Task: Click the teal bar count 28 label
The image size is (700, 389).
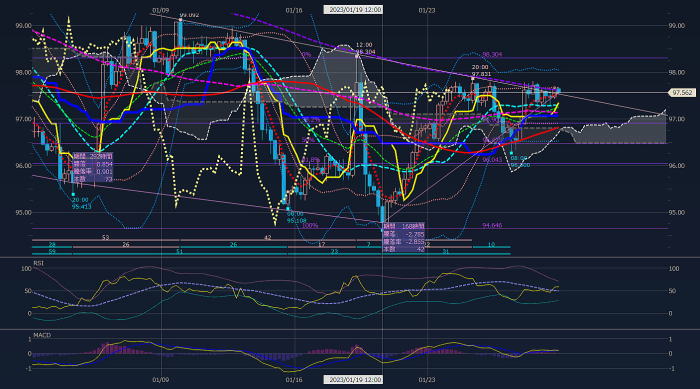Action: [x=52, y=245]
